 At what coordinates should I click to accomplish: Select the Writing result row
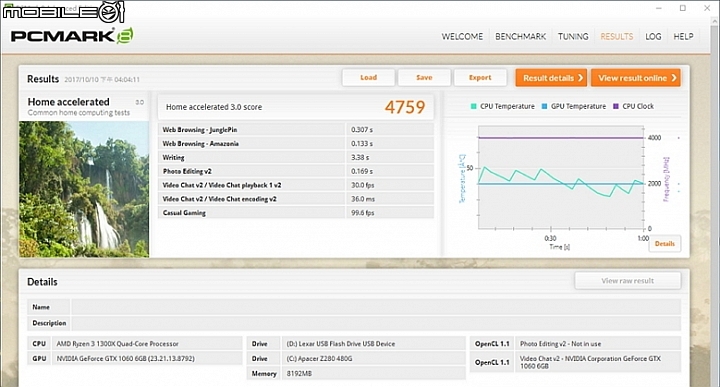click(x=296, y=157)
